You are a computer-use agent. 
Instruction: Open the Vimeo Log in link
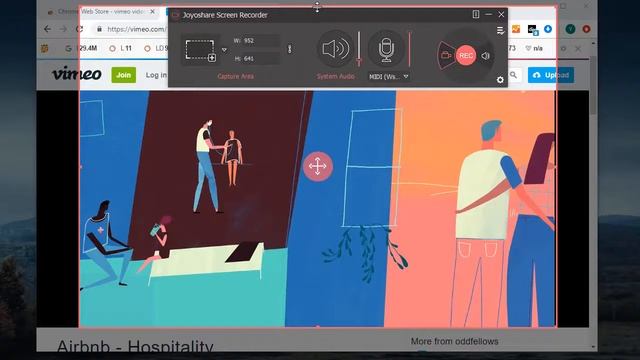coord(156,75)
